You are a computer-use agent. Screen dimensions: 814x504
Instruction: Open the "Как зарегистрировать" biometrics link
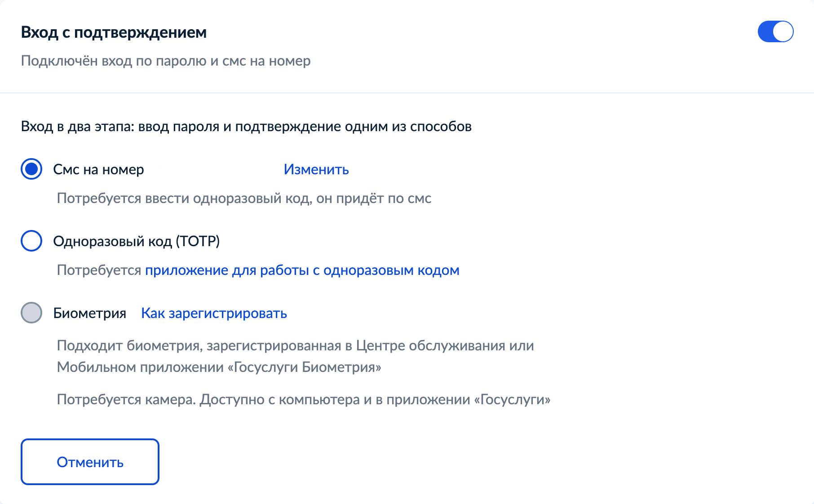tap(214, 314)
